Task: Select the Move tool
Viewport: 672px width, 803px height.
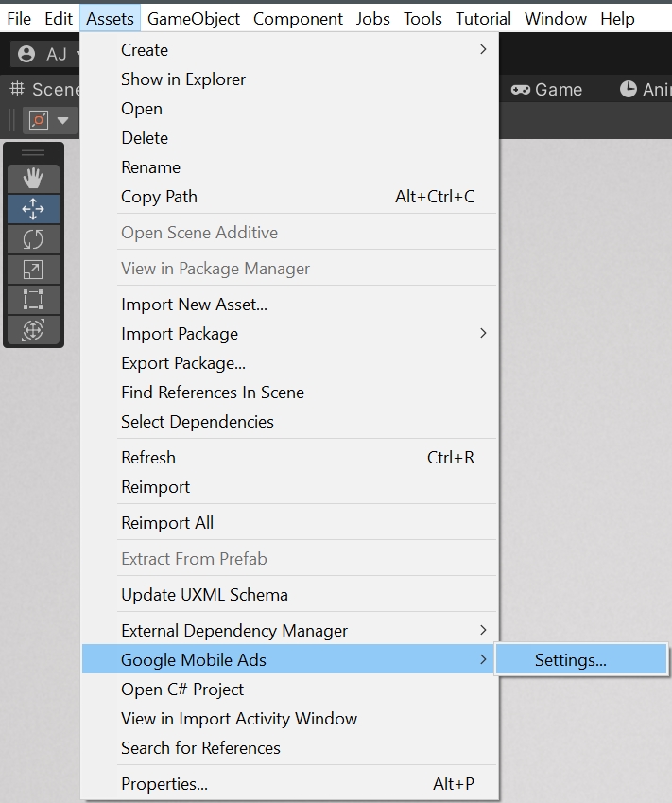Action: coord(33,208)
